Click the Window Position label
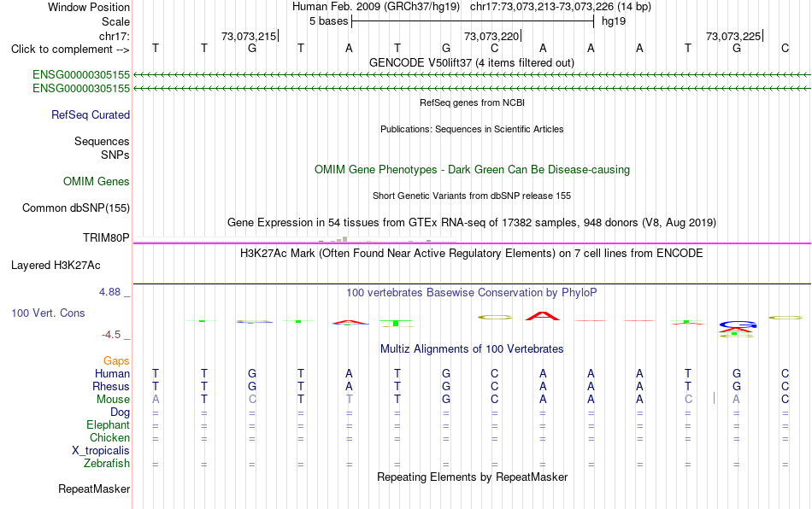This screenshot has width=812, height=509. (89, 7)
